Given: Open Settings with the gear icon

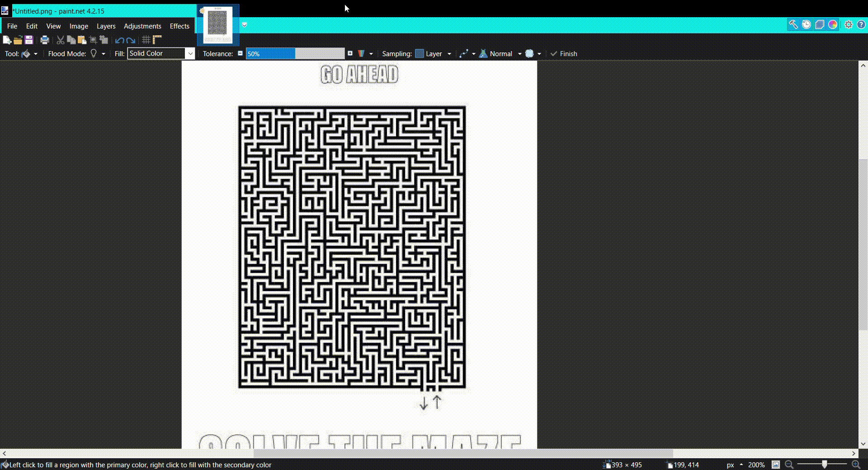Looking at the screenshot, I should tap(849, 24).
